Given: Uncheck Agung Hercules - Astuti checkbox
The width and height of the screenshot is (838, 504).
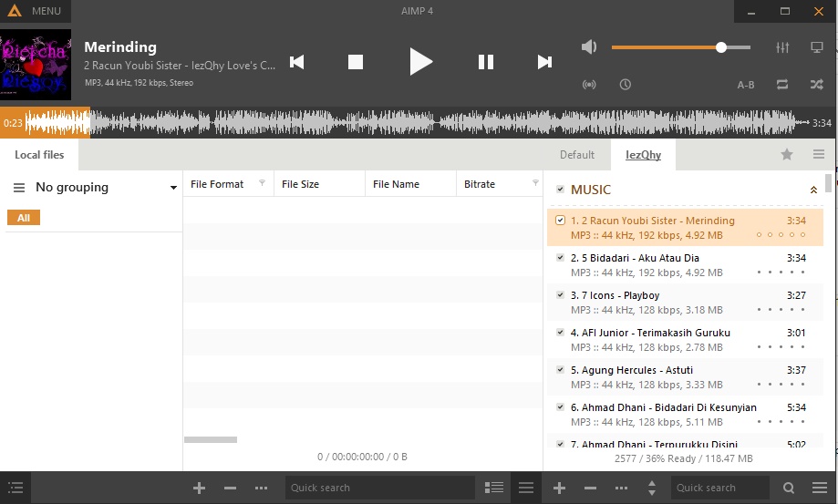Looking at the screenshot, I should coord(560,369).
